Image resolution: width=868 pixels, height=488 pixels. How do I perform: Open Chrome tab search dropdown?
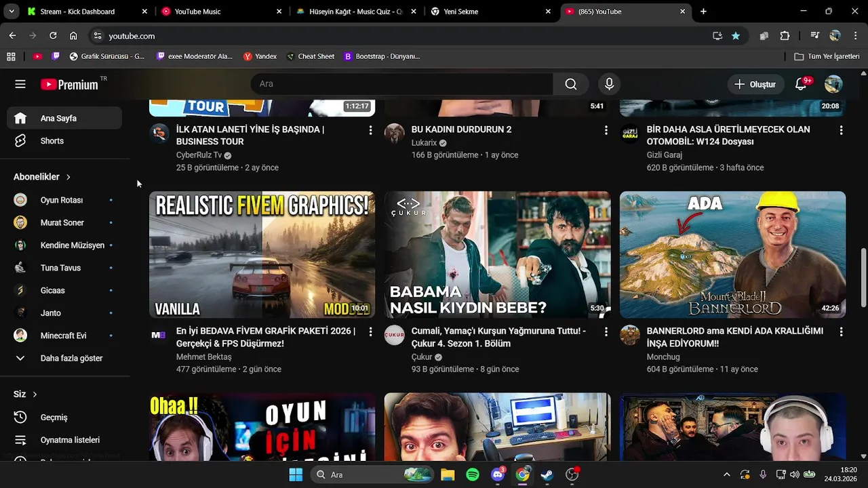12,12
